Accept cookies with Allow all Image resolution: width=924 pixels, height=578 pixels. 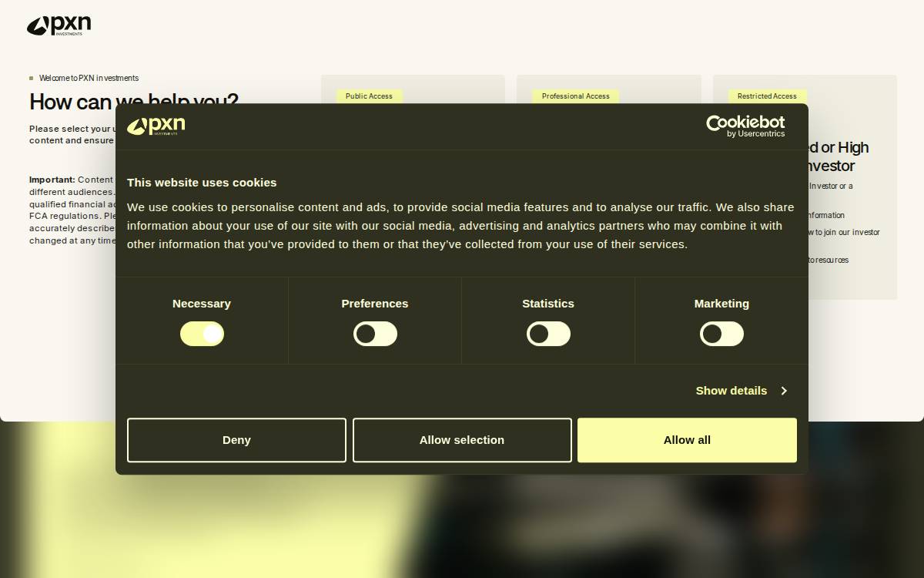pos(687,440)
